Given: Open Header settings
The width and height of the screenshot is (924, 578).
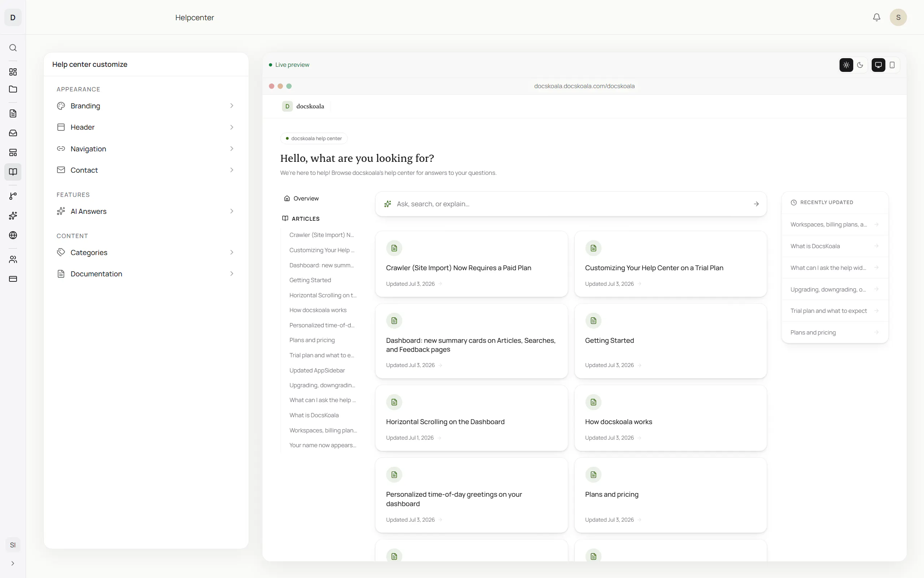Looking at the screenshot, I should pos(146,127).
